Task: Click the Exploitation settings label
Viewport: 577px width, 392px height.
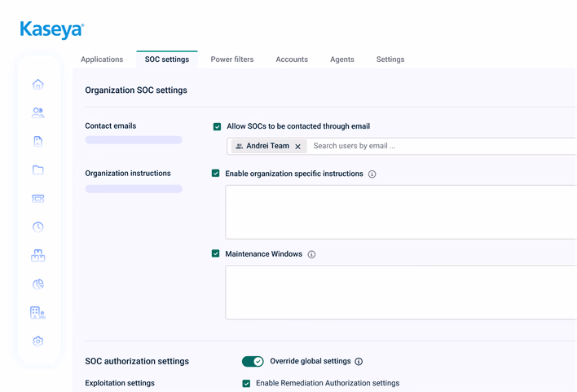Action: coord(120,383)
